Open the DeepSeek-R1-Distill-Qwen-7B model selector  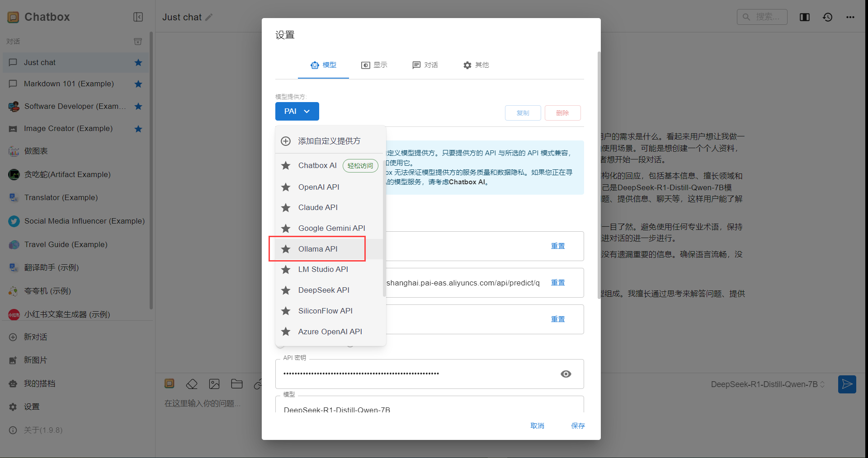[768, 384]
